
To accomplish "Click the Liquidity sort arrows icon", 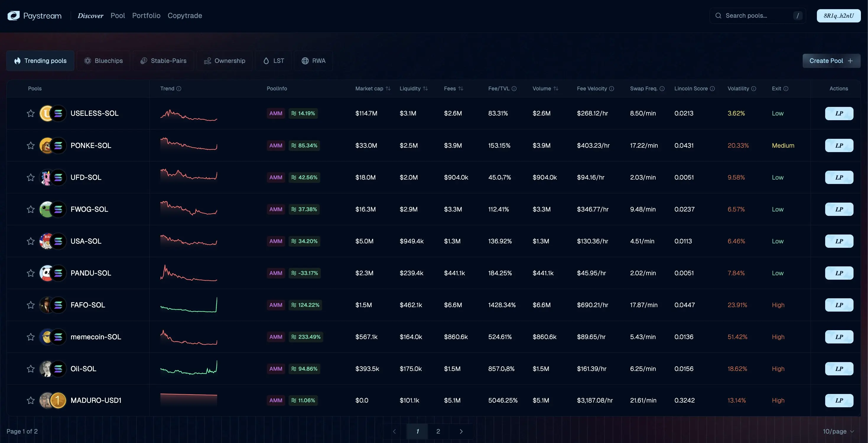I will point(425,89).
